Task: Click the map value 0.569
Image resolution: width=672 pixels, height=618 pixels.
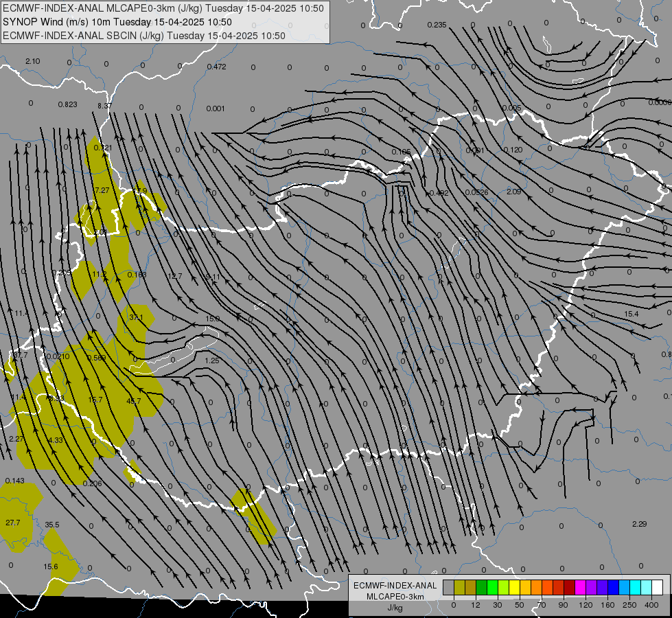Action: click(96, 358)
